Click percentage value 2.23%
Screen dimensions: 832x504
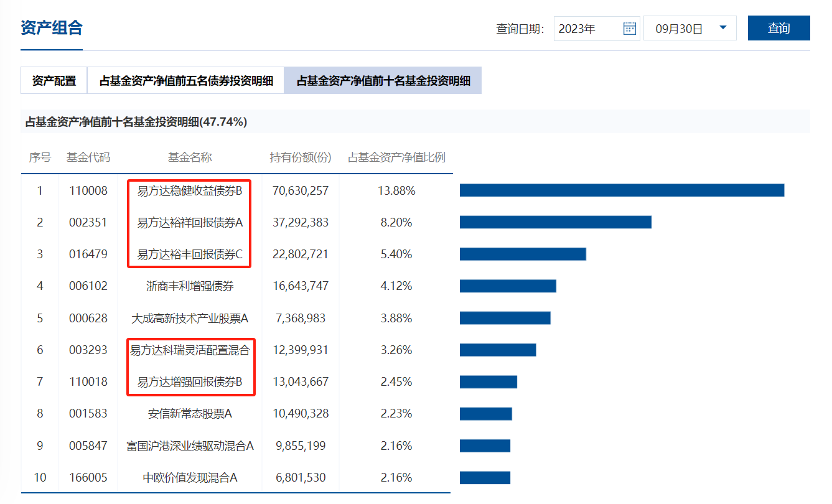[x=396, y=414]
